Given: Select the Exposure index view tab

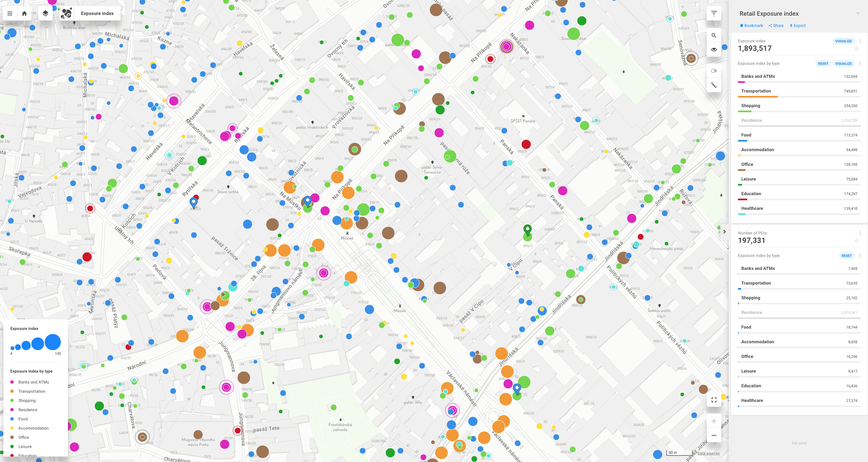Looking at the screenshot, I should [x=97, y=14].
